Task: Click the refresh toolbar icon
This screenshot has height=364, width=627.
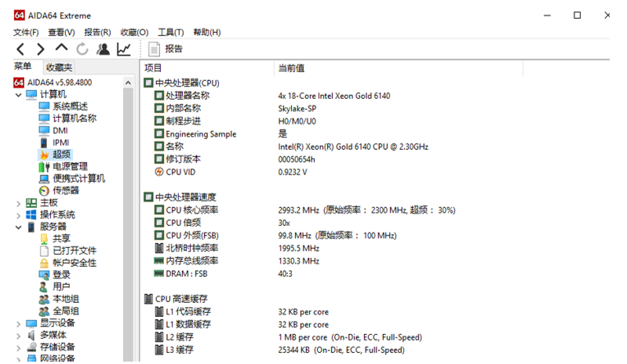Action: click(82, 49)
